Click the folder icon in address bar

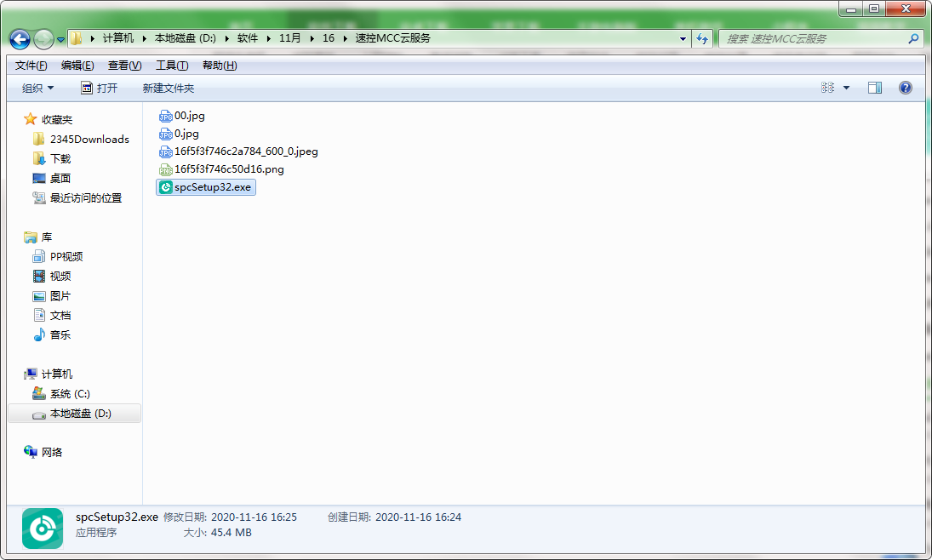[x=77, y=38]
